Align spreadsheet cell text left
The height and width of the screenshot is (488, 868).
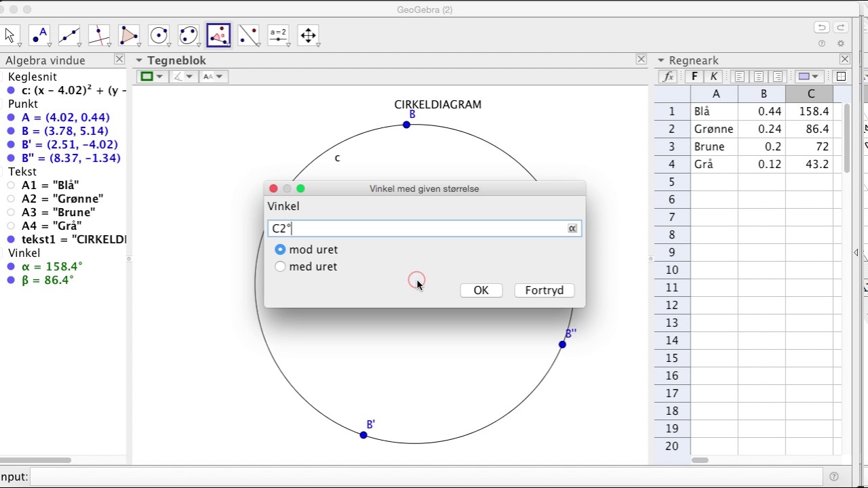(x=740, y=77)
